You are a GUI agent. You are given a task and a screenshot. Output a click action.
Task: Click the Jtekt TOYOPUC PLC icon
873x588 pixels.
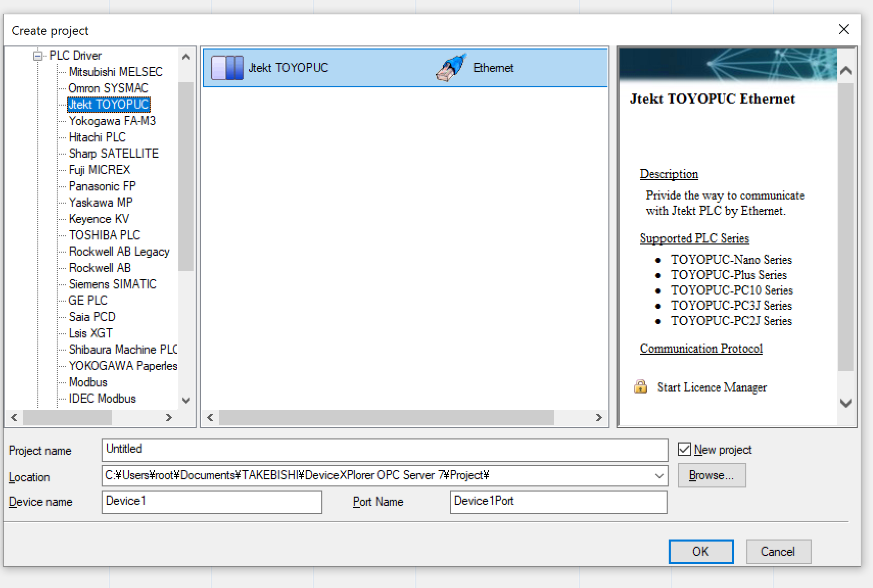pos(227,68)
